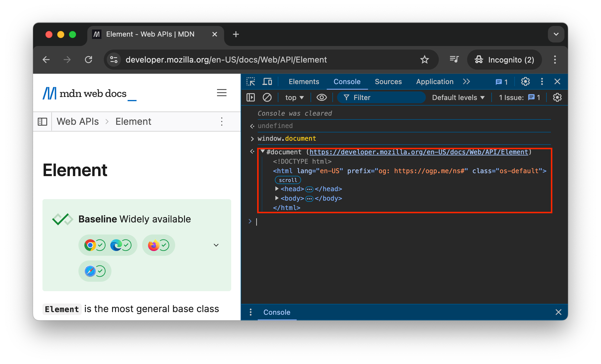
Task: Open the drawer three-dot menu
Action: coord(250,312)
